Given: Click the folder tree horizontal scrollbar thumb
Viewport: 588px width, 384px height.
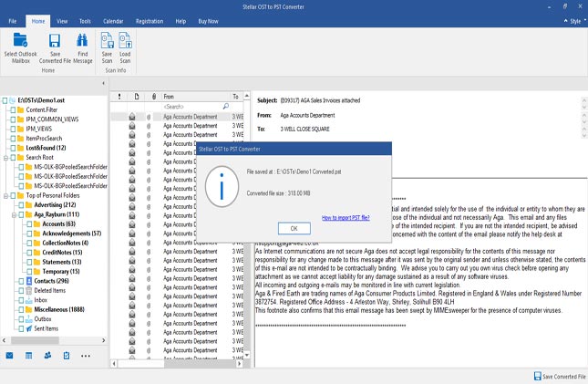Looking at the screenshot, I should pos(35,340).
